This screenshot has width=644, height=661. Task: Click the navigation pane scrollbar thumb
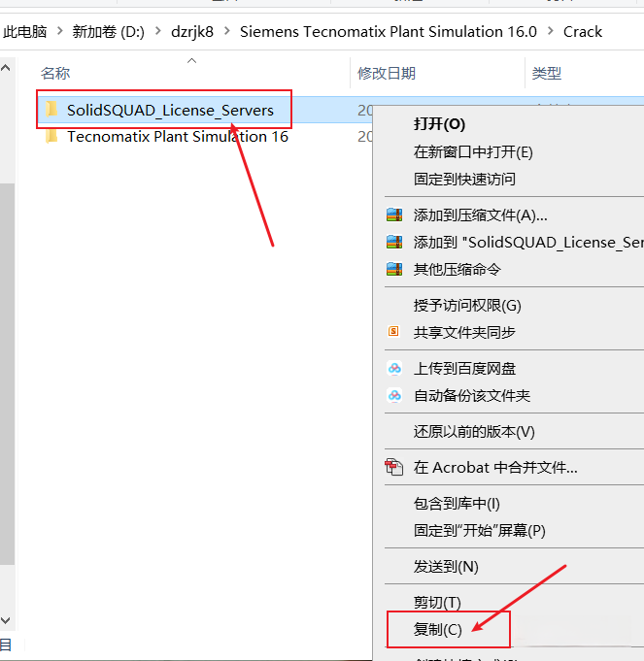pos(7,374)
